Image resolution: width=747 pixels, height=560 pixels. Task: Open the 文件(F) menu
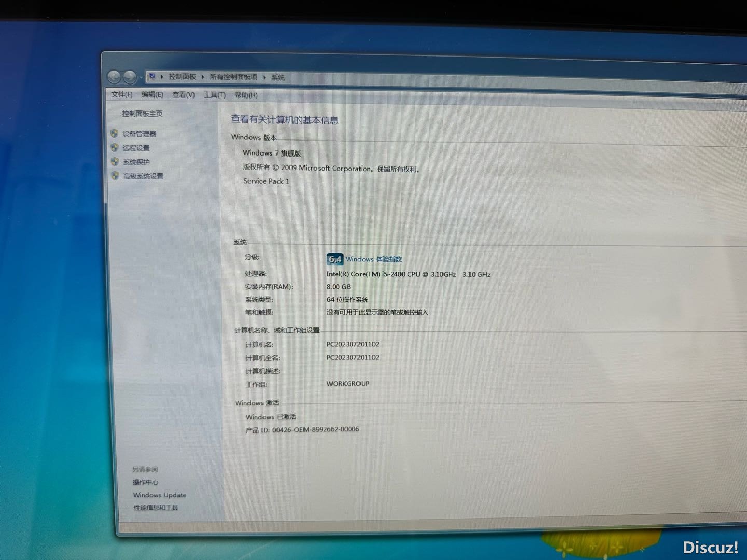point(122,94)
